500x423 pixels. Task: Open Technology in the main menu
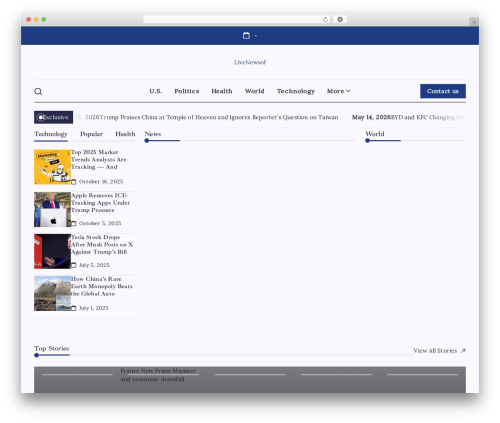pyautogui.click(x=296, y=91)
